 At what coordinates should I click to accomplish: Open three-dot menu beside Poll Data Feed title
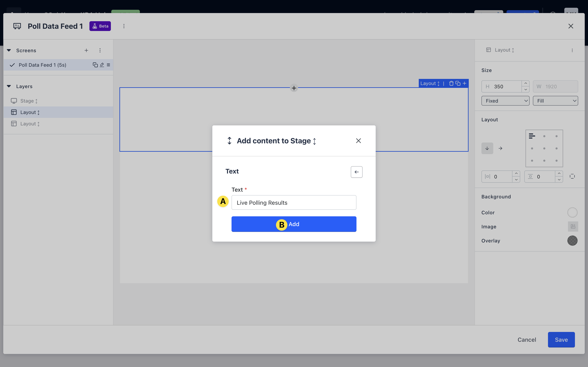point(124,26)
